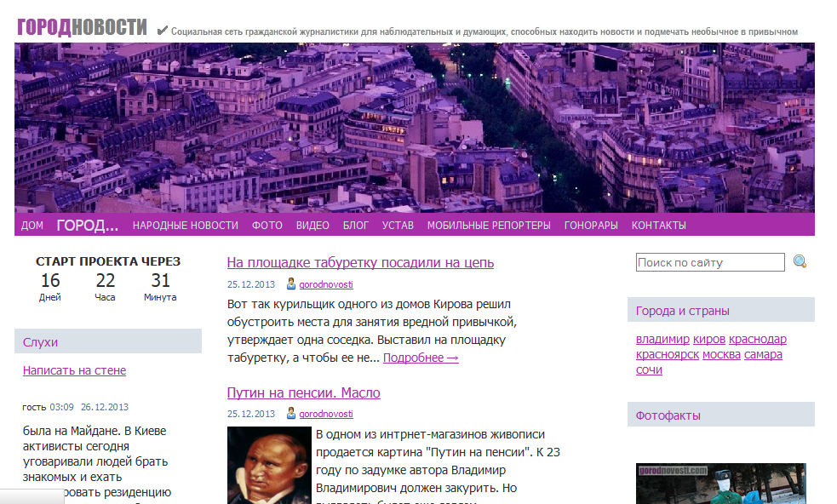Open the БЛОГ menu item

(356, 226)
